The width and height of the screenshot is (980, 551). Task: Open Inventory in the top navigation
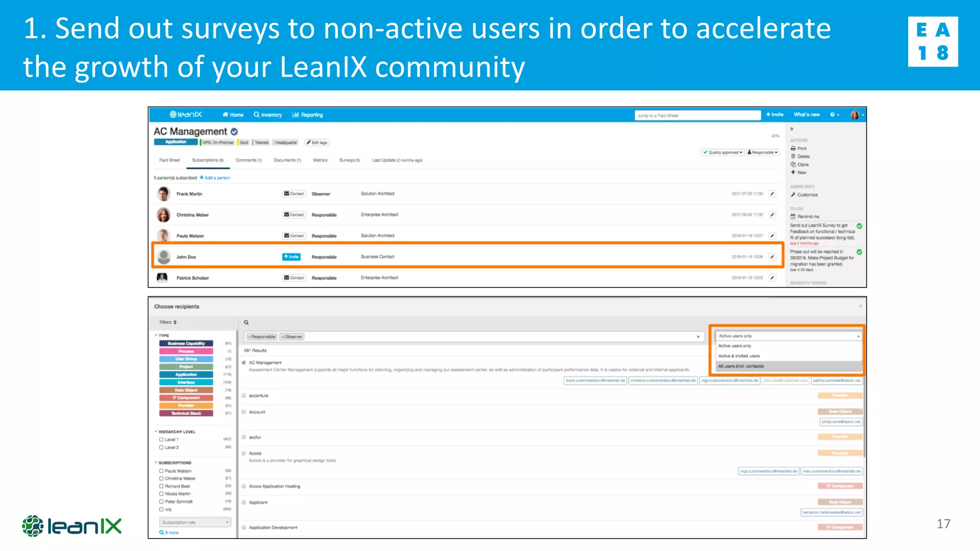(268, 115)
